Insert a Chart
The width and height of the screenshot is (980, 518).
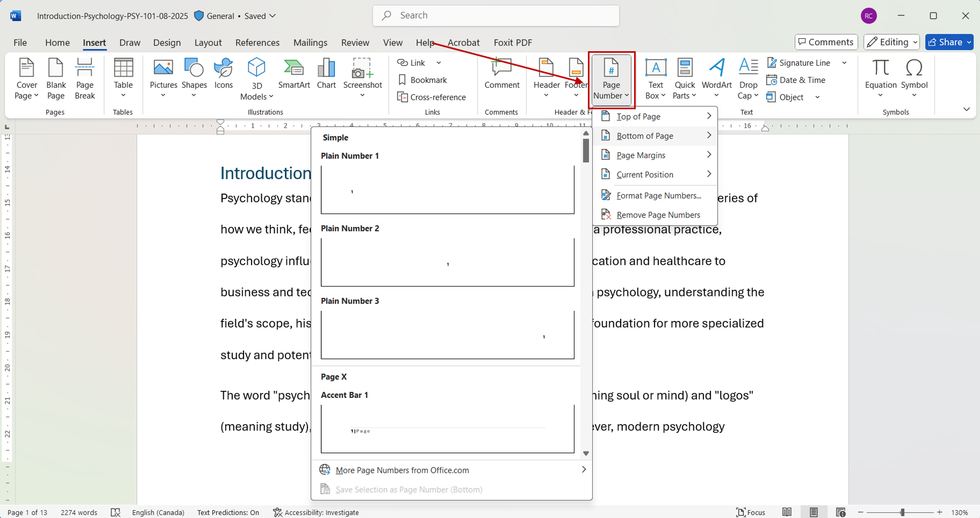click(x=326, y=74)
